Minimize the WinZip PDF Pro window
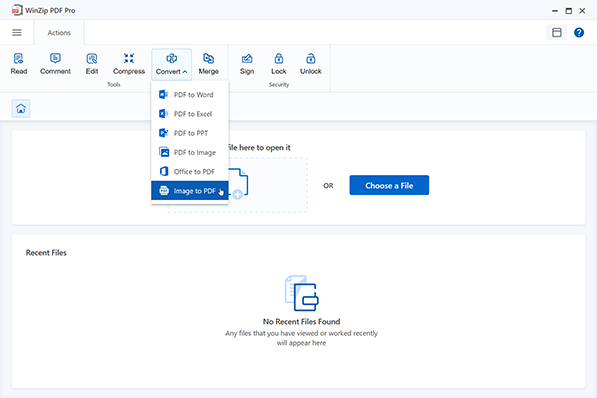Screen dimensions: 597x398 555,11
